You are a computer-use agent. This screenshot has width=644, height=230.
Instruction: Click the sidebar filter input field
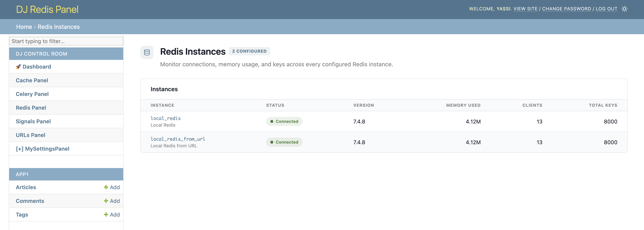coord(66,41)
